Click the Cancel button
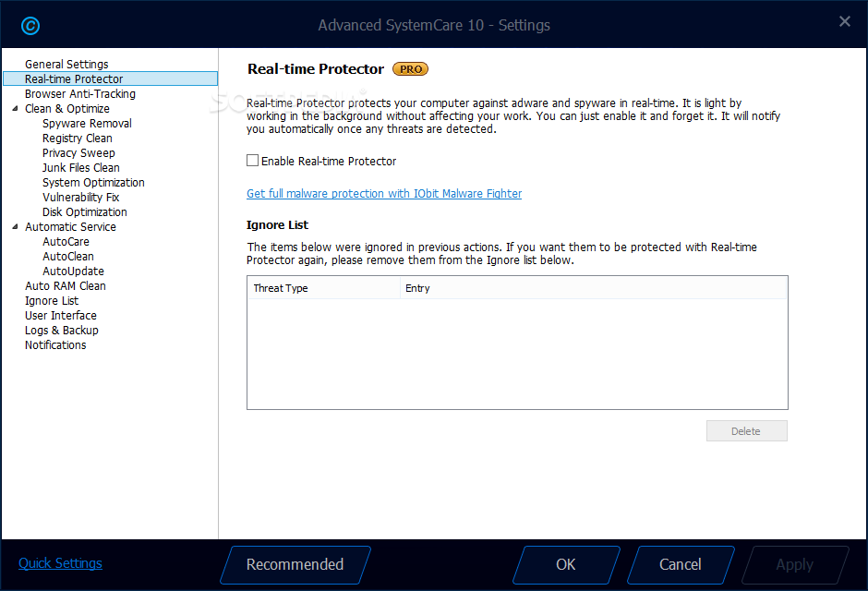The width and height of the screenshot is (868, 591). pos(681,564)
